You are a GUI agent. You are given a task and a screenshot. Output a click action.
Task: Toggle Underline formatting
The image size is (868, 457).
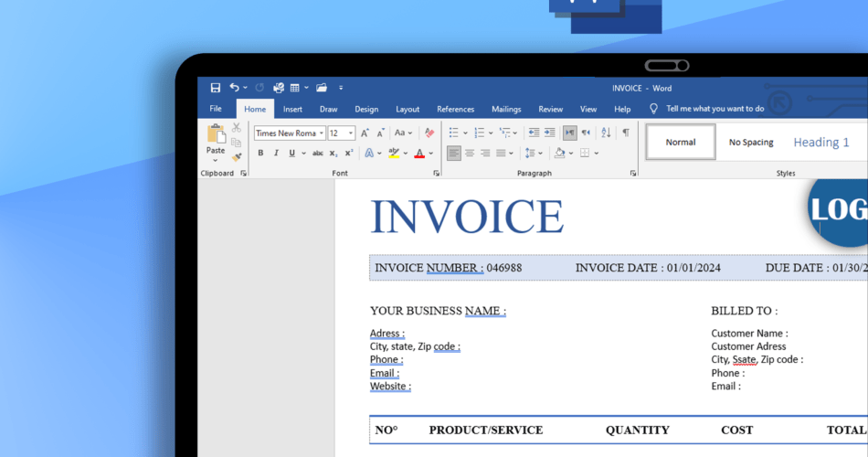[291, 154]
